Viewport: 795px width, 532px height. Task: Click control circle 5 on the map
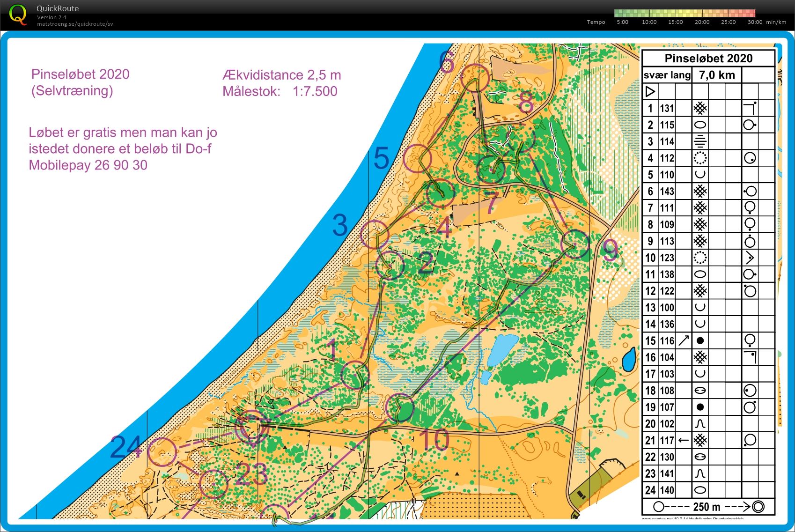pos(417,159)
